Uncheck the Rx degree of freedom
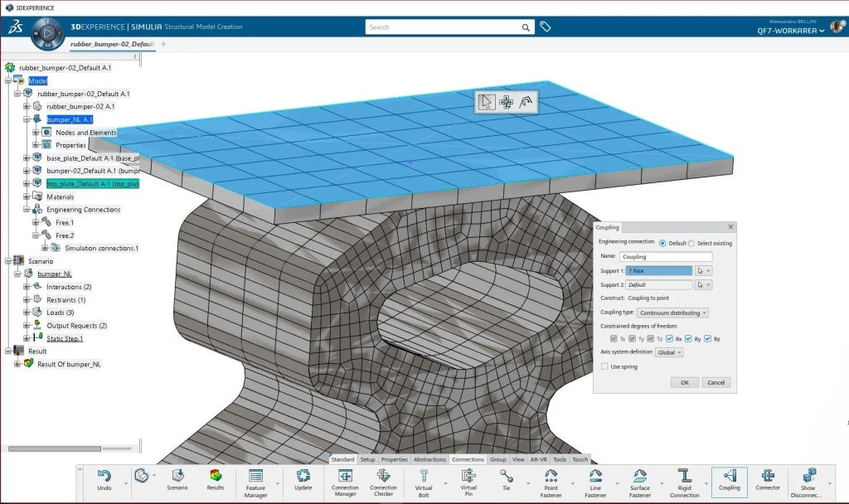The image size is (849, 504). [x=669, y=338]
